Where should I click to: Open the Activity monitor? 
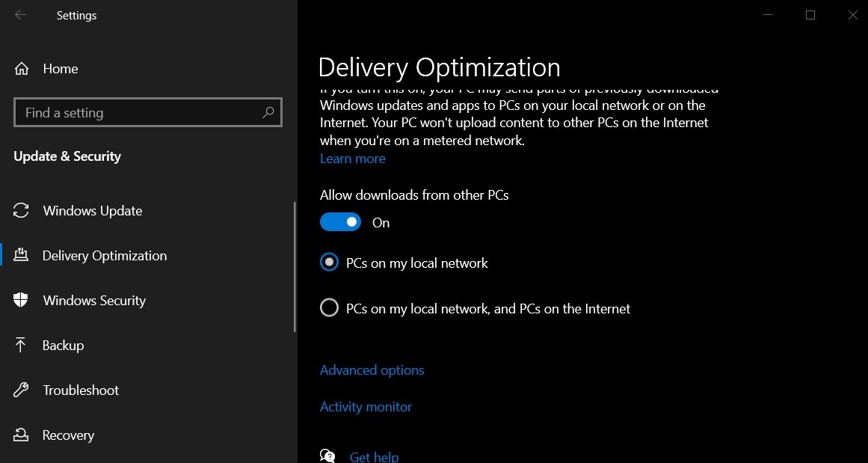click(366, 406)
